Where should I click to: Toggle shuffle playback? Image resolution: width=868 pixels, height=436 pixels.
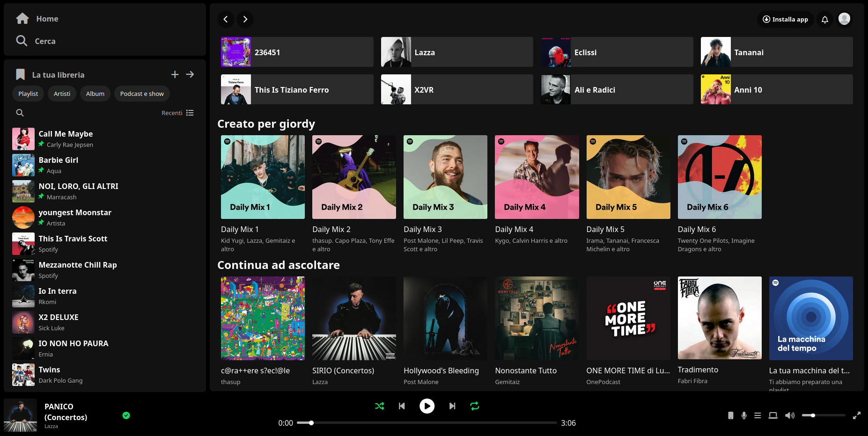pyautogui.click(x=379, y=406)
